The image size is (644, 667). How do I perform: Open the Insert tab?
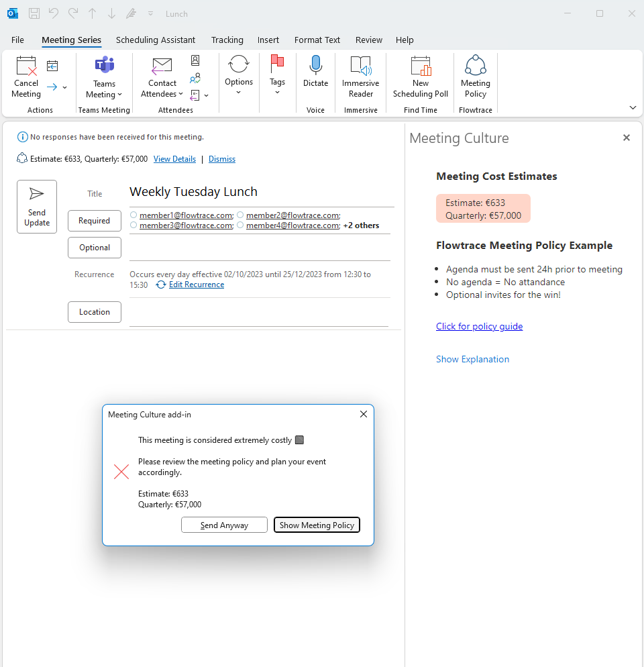(268, 40)
